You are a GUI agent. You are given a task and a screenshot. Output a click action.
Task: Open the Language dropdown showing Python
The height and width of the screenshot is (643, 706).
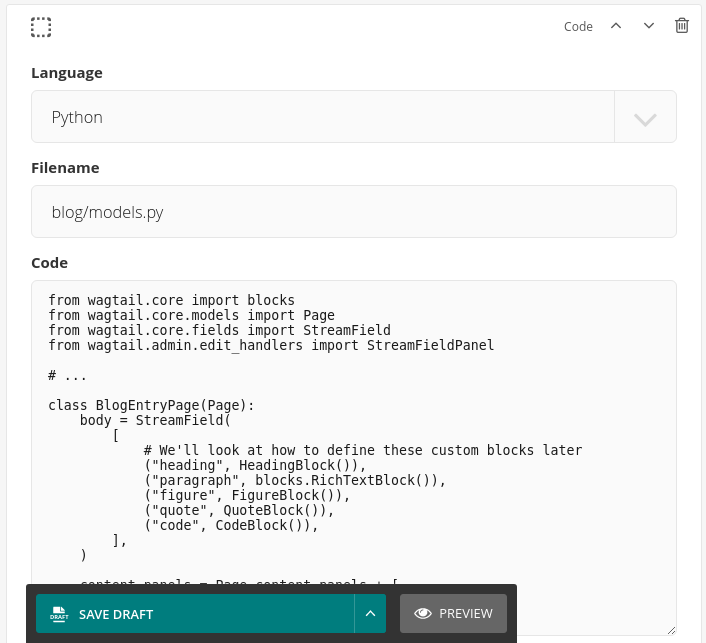pyautogui.click(x=354, y=117)
